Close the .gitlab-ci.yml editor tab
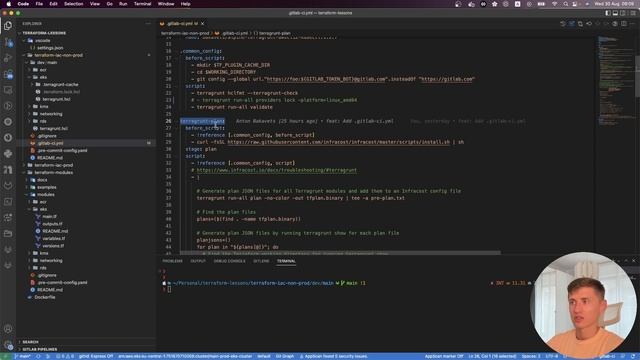Viewport: 640px width, 360px height. click(202, 24)
